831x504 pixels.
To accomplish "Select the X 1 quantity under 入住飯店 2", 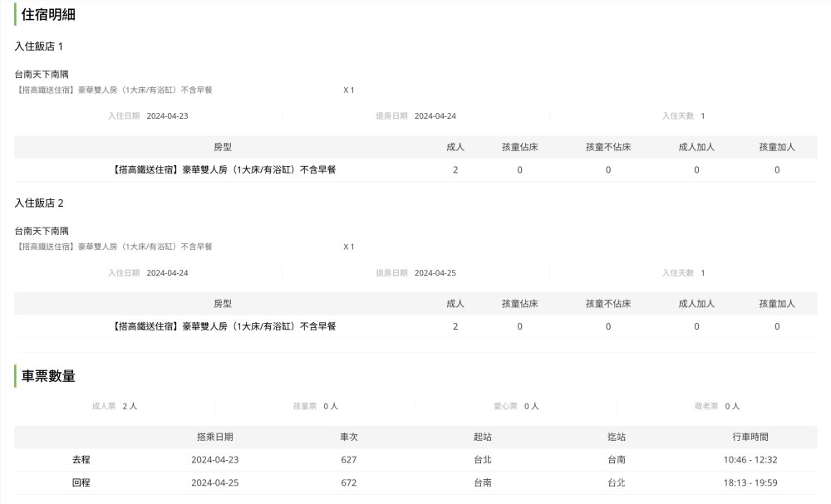I will click(349, 247).
